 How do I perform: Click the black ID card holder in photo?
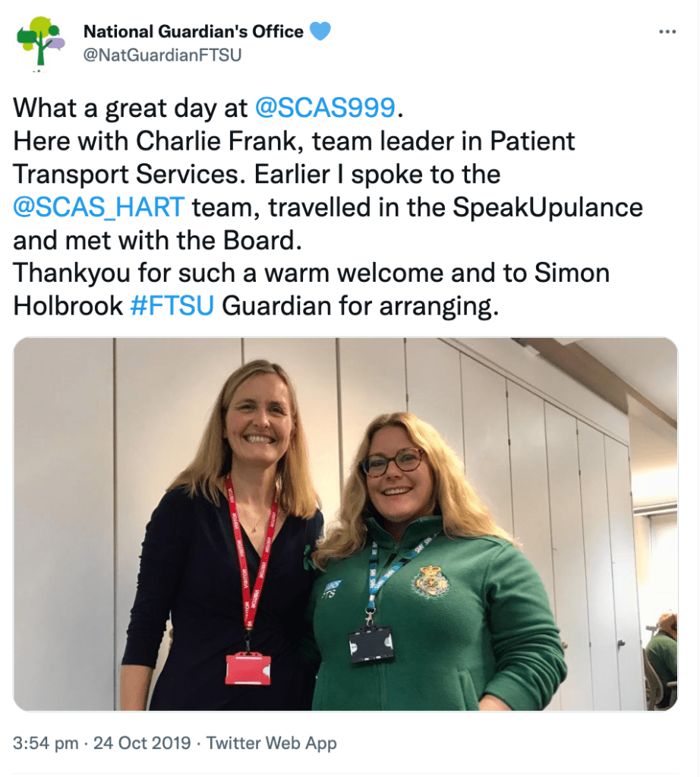[371, 645]
